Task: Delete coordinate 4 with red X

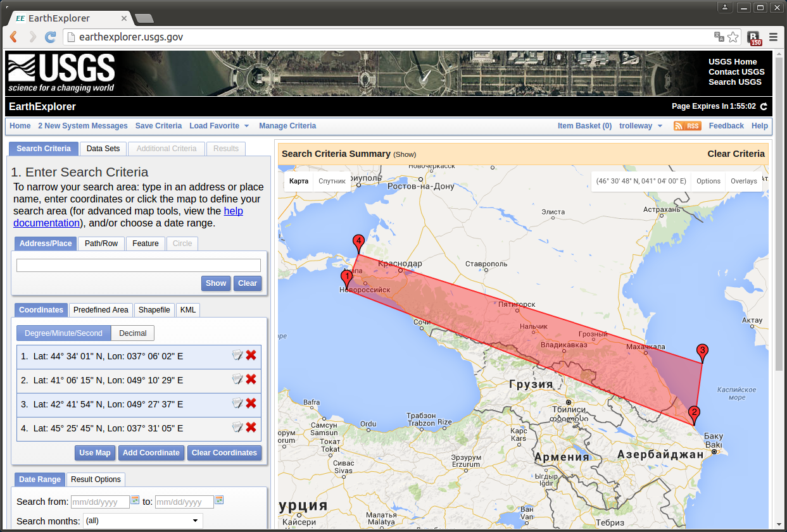Action: (251, 428)
